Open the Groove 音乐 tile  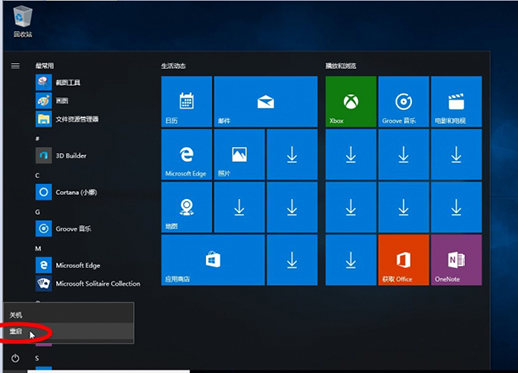tap(404, 102)
